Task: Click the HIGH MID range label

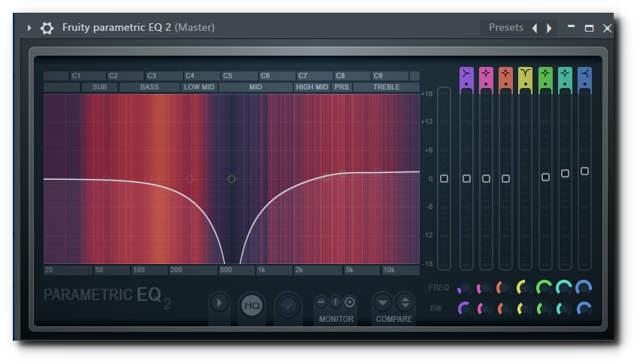Action: (312, 87)
